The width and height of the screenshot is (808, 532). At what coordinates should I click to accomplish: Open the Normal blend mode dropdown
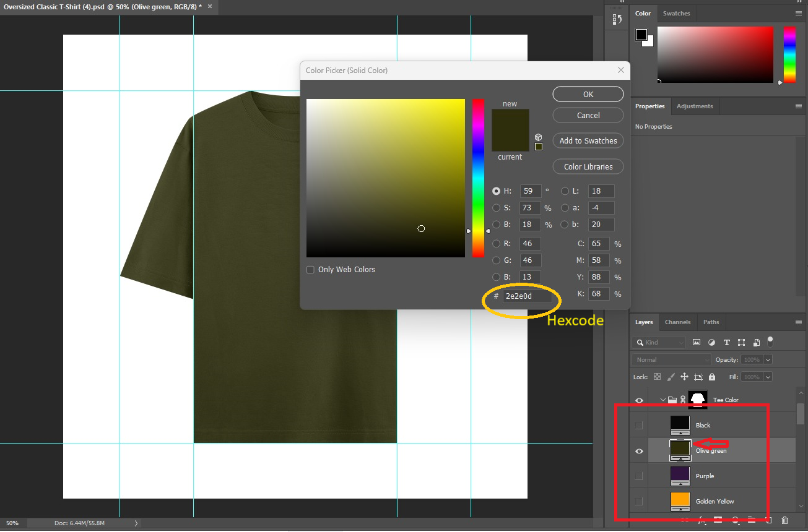tap(672, 359)
